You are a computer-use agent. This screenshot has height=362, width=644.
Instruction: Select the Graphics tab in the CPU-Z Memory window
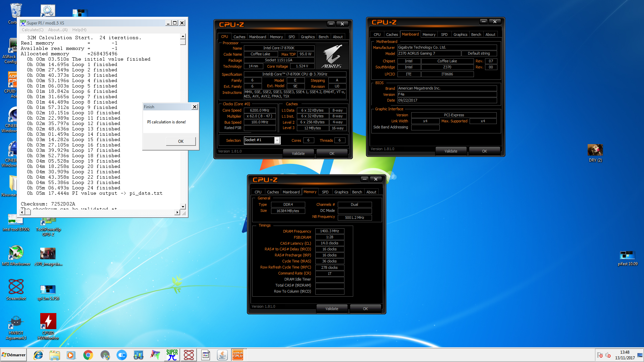pyautogui.click(x=341, y=192)
